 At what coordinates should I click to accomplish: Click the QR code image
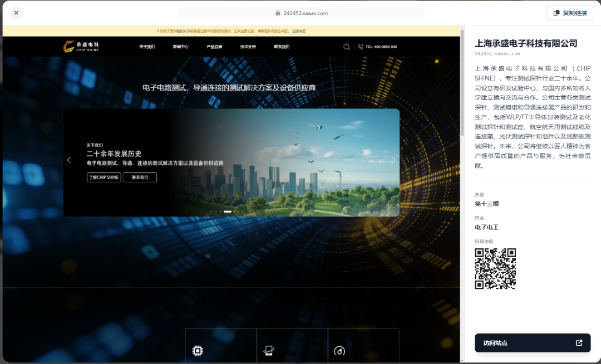(x=495, y=268)
